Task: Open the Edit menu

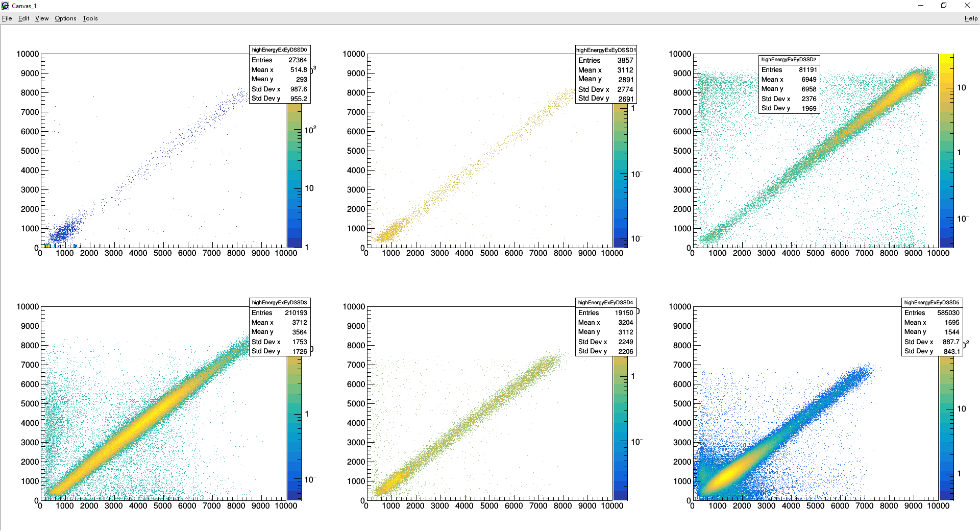Action: [23, 18]
